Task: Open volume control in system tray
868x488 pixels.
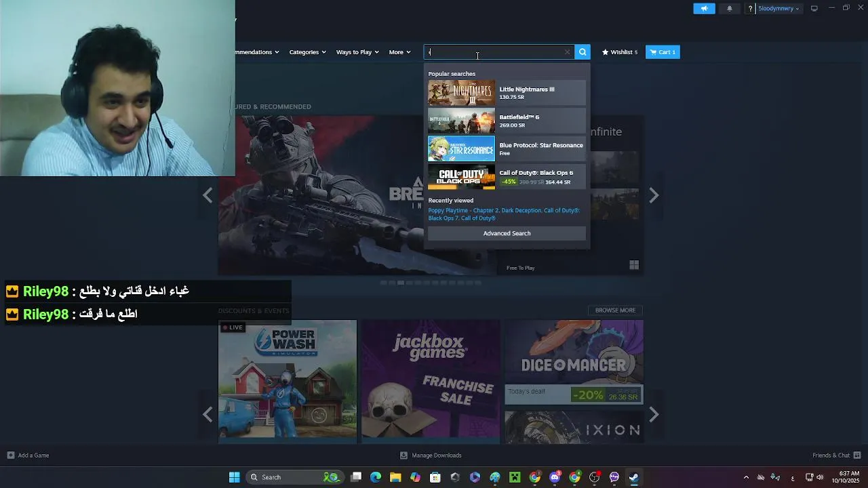Action: click(820, 477)
